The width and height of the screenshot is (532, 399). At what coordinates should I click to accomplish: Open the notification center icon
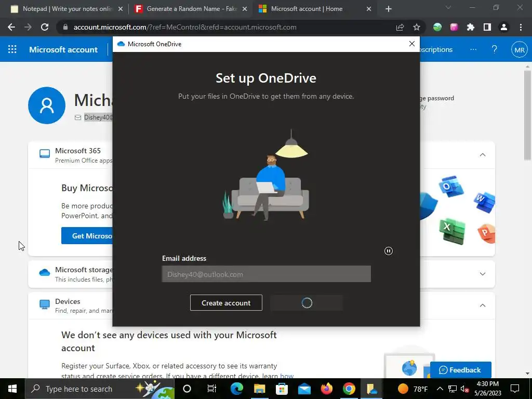click(x=515, y=389)
